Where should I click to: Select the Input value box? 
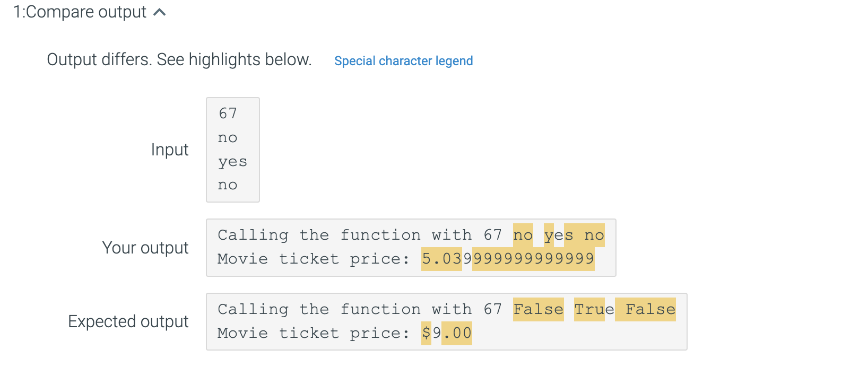(x=232, y=150)
